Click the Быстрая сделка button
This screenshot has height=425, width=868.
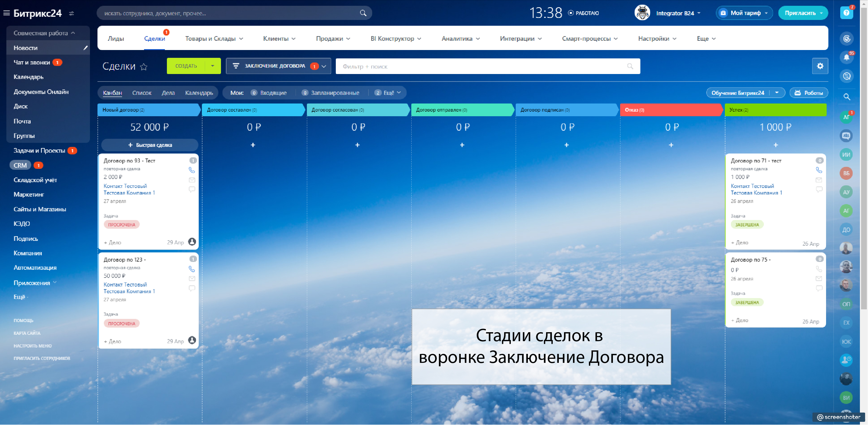tap(150, 145)
